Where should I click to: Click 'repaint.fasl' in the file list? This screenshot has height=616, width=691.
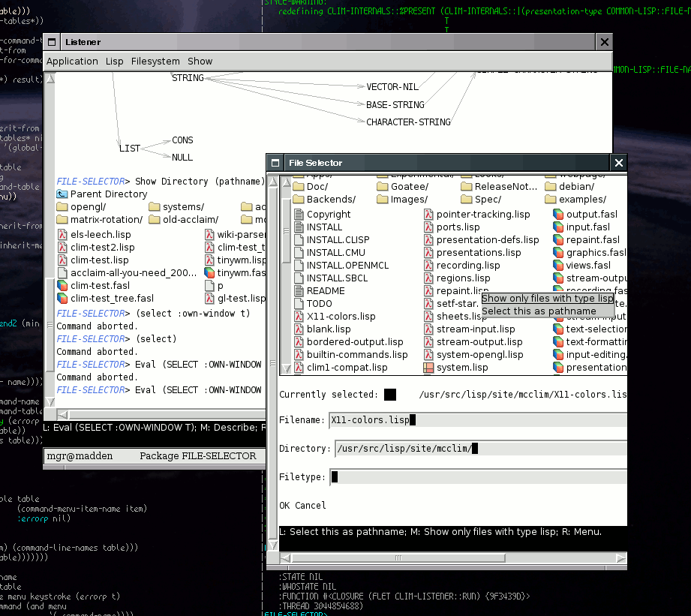[593, 239]
